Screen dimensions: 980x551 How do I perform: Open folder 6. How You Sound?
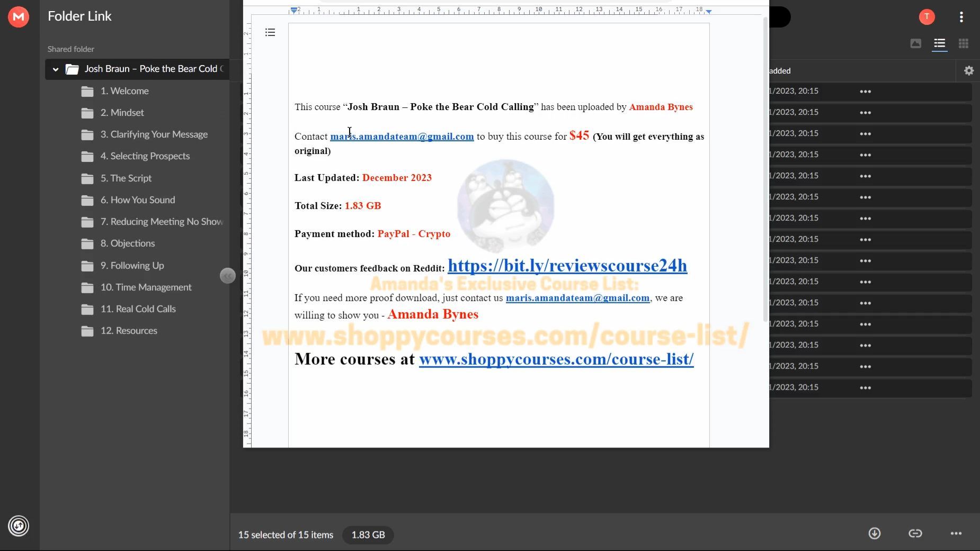(x=137, y=200)
